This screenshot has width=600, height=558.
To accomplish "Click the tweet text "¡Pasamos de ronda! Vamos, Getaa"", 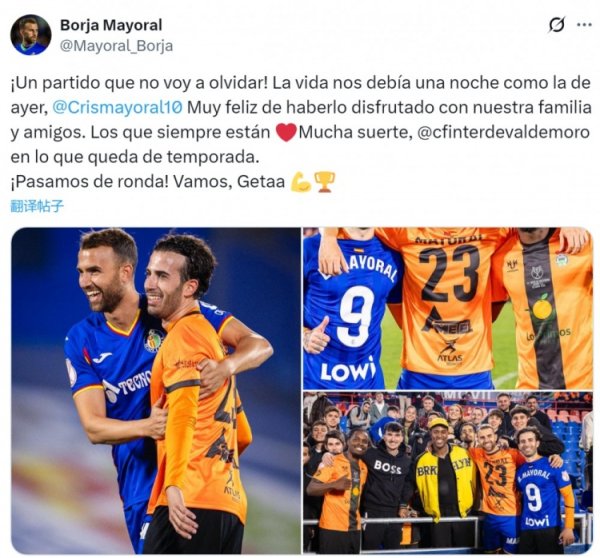I will 148,182.
